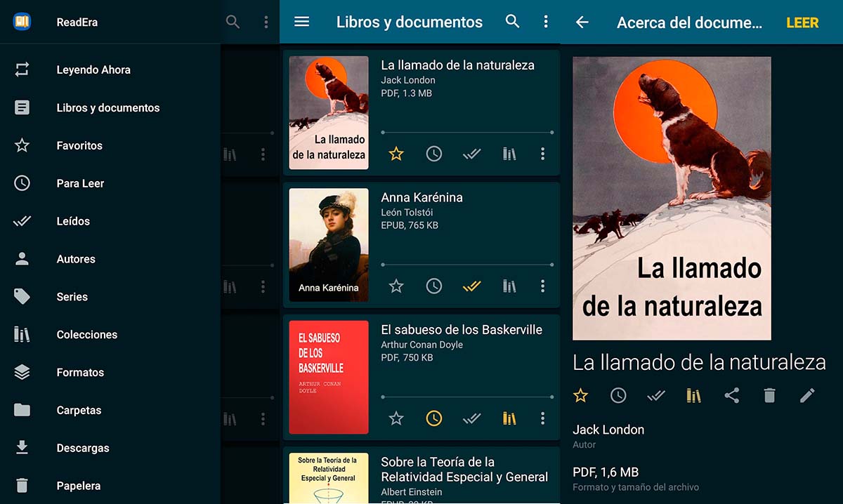Click the El sabueso de los Baskerville title
This screenshot has width=843, height=504.
[462, 329]
